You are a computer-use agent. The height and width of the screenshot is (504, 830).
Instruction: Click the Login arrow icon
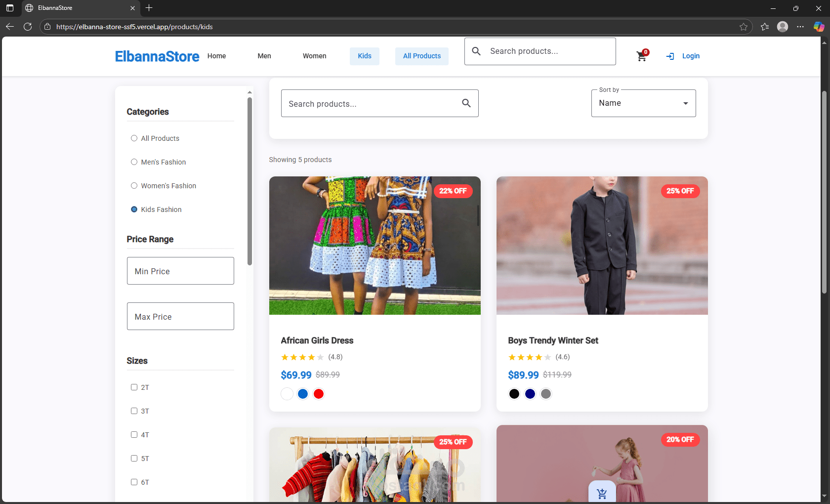tap(670, 56)
